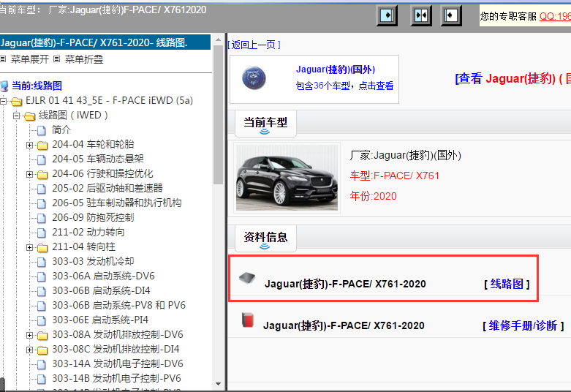Click the tree panel scroll-down arrow

[x=218, y=384]
